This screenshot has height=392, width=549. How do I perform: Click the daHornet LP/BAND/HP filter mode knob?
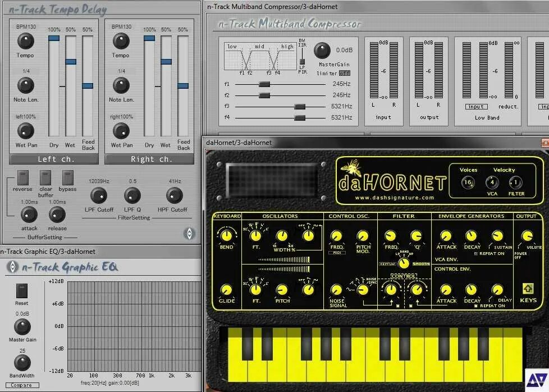pyautogui.click(x=404, y=263)
